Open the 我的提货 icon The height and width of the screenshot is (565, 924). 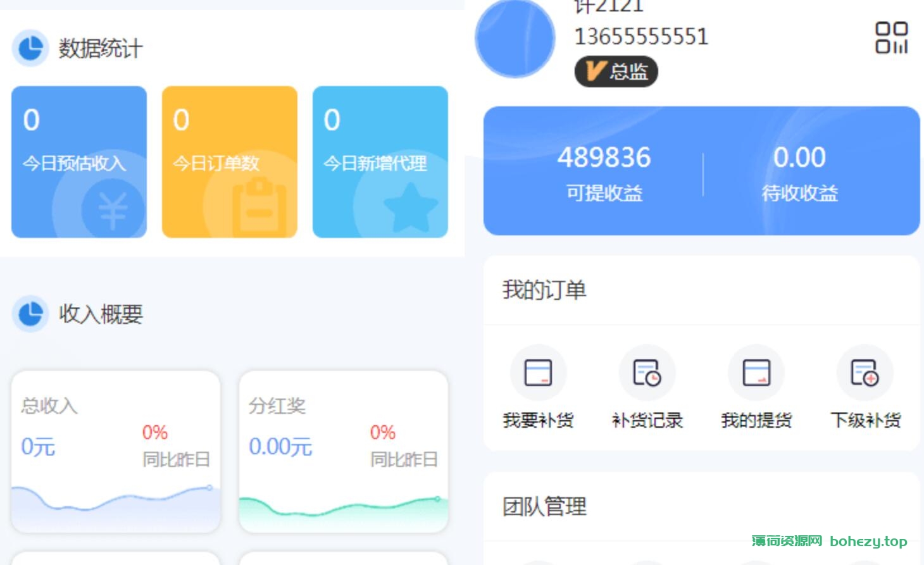click(756, 373)
